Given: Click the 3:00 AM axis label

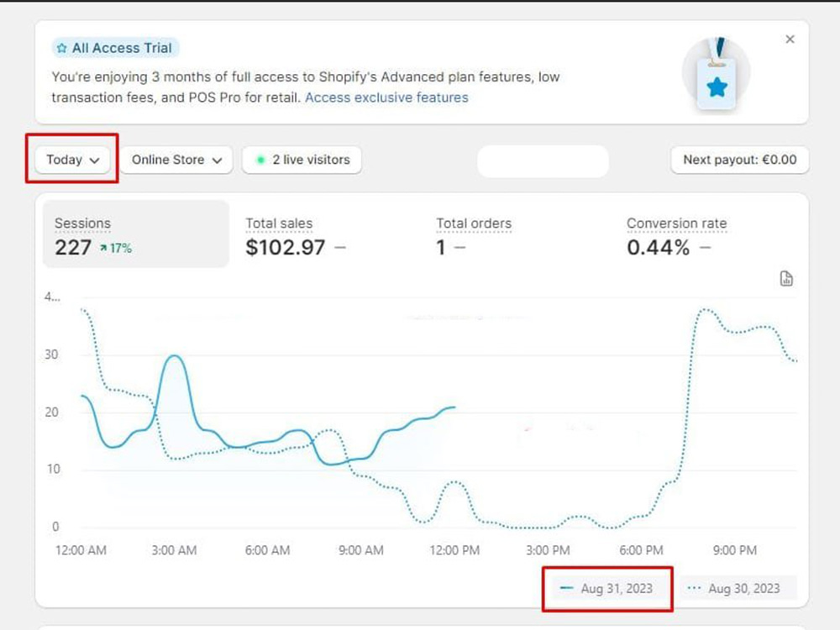Looking at the screenshot, I should pos(174,550).
